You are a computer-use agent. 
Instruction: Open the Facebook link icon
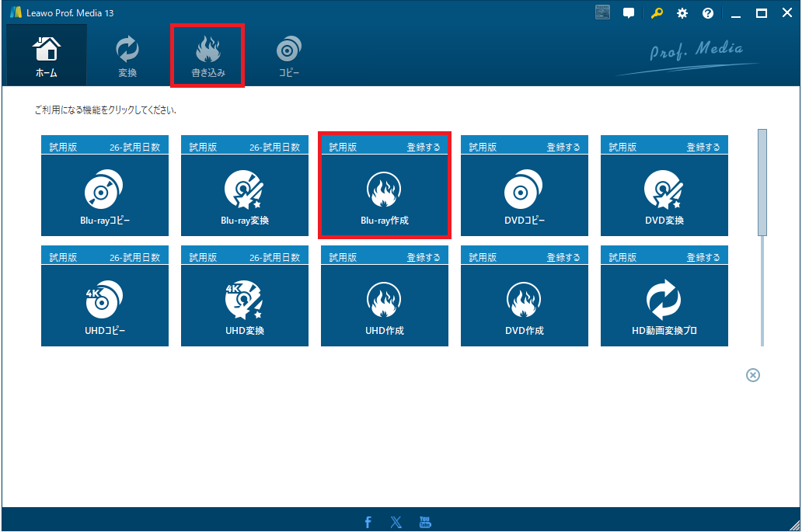(368, 522)
